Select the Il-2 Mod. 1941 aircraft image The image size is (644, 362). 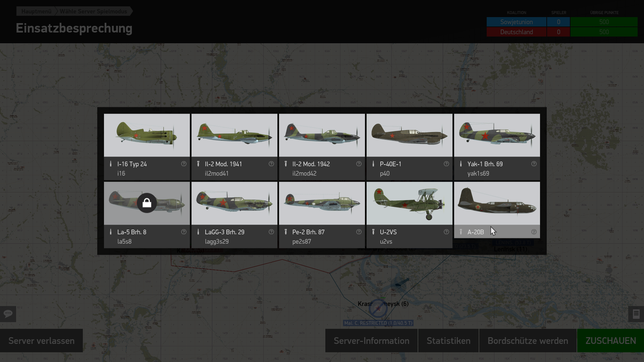click(234, 135)
